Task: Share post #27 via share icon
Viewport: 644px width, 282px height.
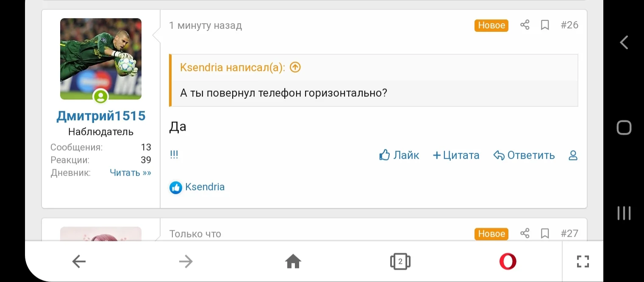Action: pos(525,233)
